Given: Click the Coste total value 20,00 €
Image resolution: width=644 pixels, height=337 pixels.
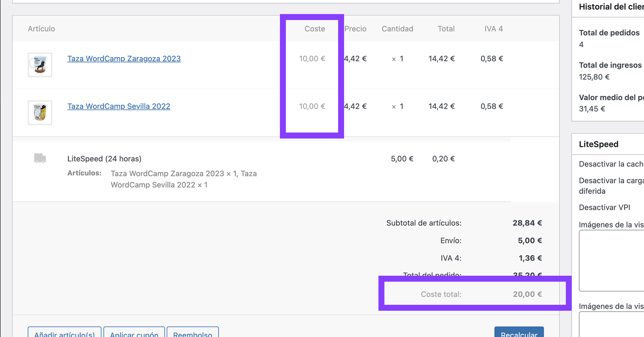Looking at the screenshot, I should coord(527,294).
